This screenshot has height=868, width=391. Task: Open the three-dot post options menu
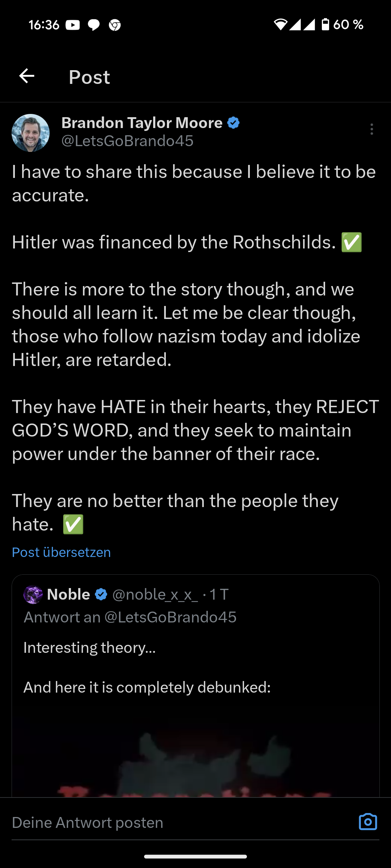click(x=372, y=129)
